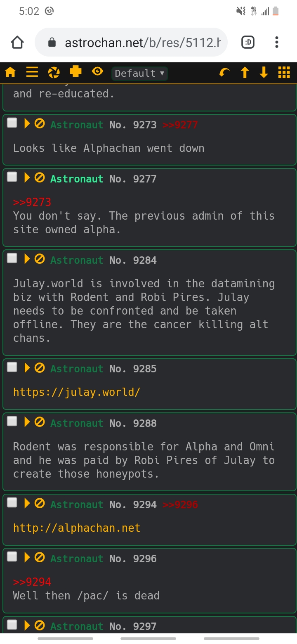The image size is (297, 644).
Task: Check the box for post No. 9273
Action: click(12, 123)
